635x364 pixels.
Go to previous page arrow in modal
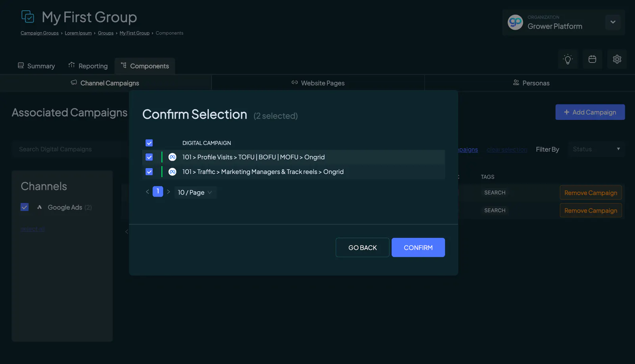[147, 192]
